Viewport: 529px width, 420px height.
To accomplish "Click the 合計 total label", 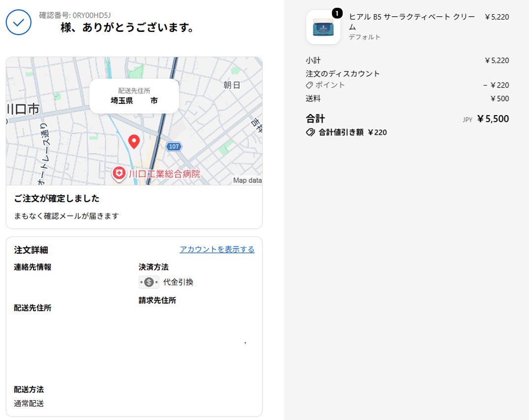I will (316, 119).
